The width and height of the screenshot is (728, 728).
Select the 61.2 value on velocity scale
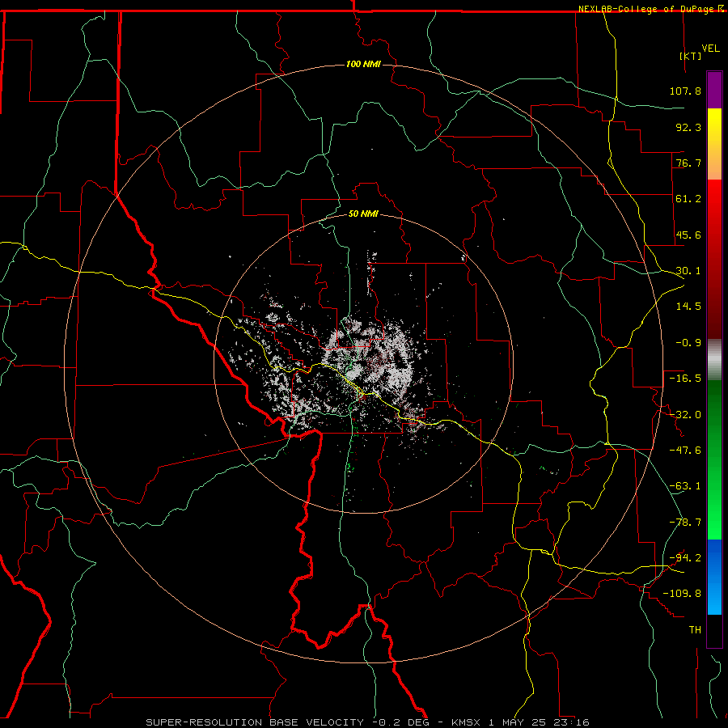coord(688,199)
